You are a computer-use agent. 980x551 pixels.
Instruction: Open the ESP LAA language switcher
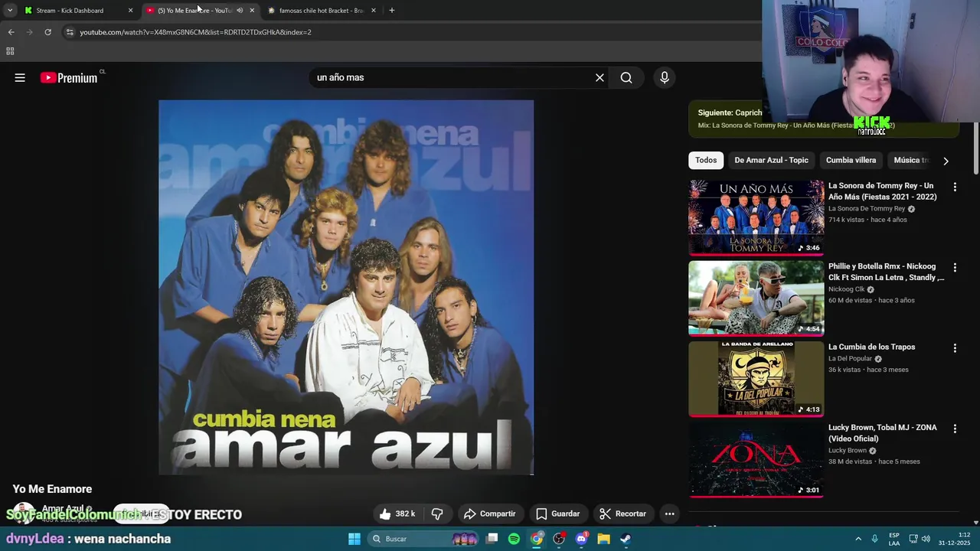tap(894, 539)
